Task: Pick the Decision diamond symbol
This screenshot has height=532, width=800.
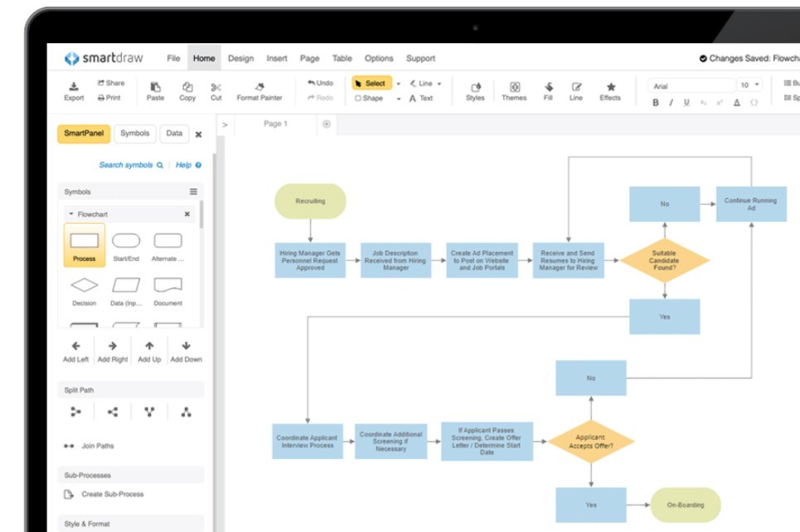Action: point(85,291)
